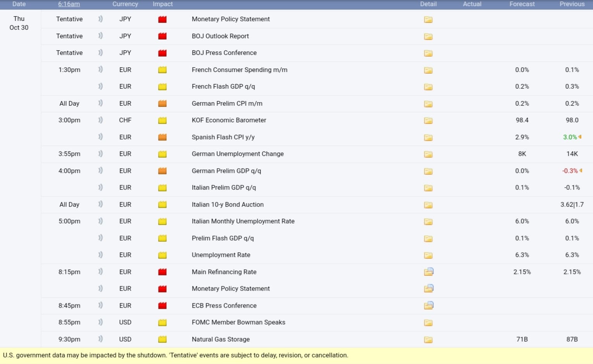Click the Date column header
Viewport: 593px width, 364px height.
[x=19, y=4]
